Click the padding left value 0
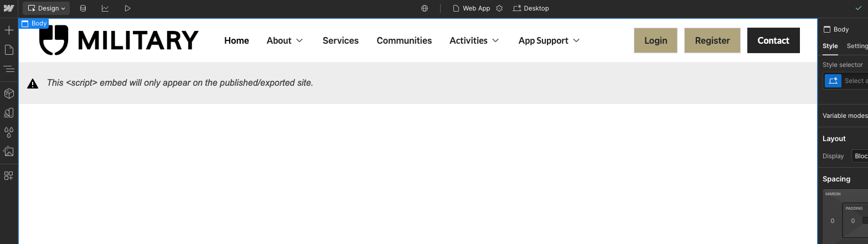The height and width of the screenshot is (244, 868). pyautogui.click(x=852, y=221)
